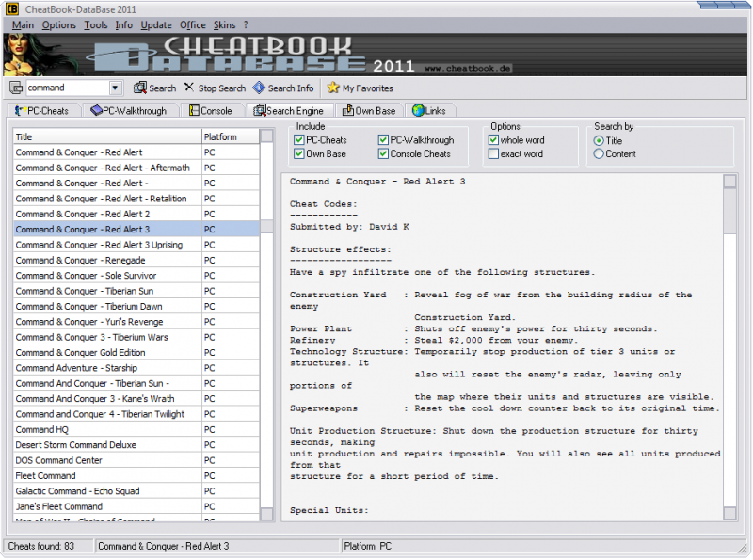Open the Office menu

193,25
